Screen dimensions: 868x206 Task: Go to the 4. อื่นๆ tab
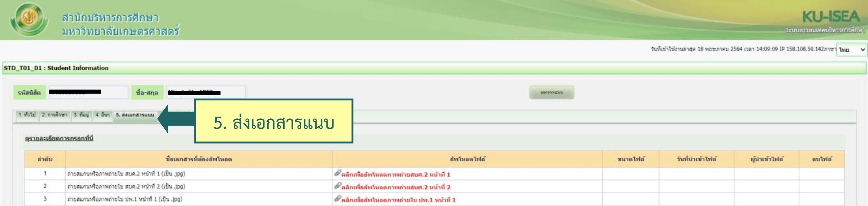[102, 115]
